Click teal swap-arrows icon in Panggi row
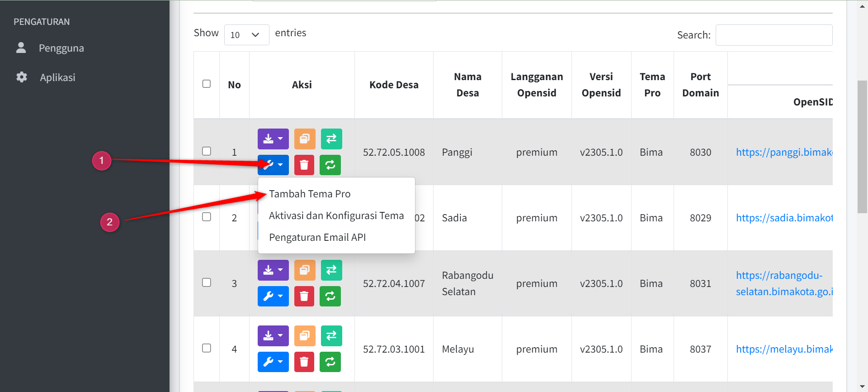 click(x=331, y=139)
